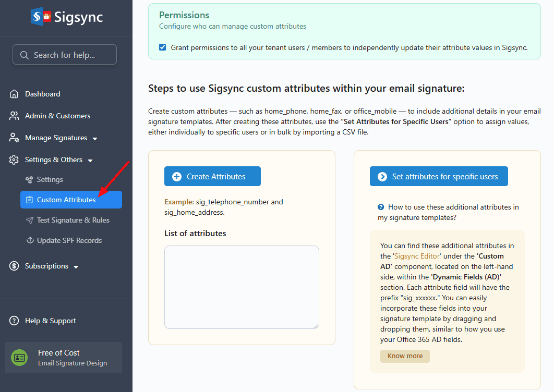Click the arrow icon in Set attributes button
The width and height of the screenshot is (554, 392).
tap(382, 177)
